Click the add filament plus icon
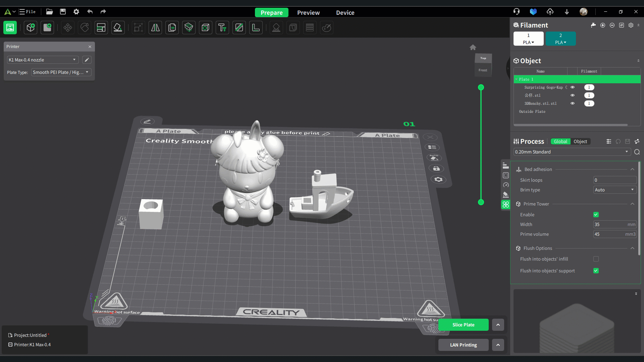The width and height of the screenshot is (644, 362). pyautogui.click(x=603, y=25)
